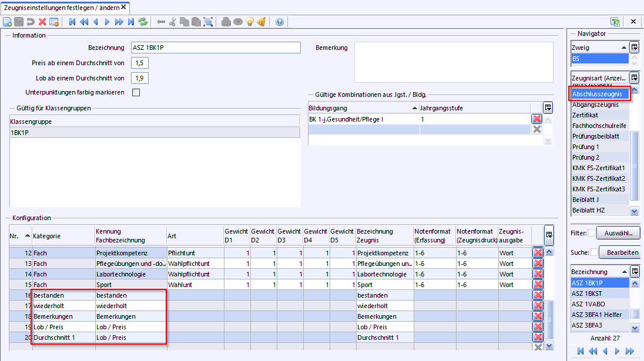Open the Zeugnisart column options dropdown
Screen dimensions: 644x361
634,77
